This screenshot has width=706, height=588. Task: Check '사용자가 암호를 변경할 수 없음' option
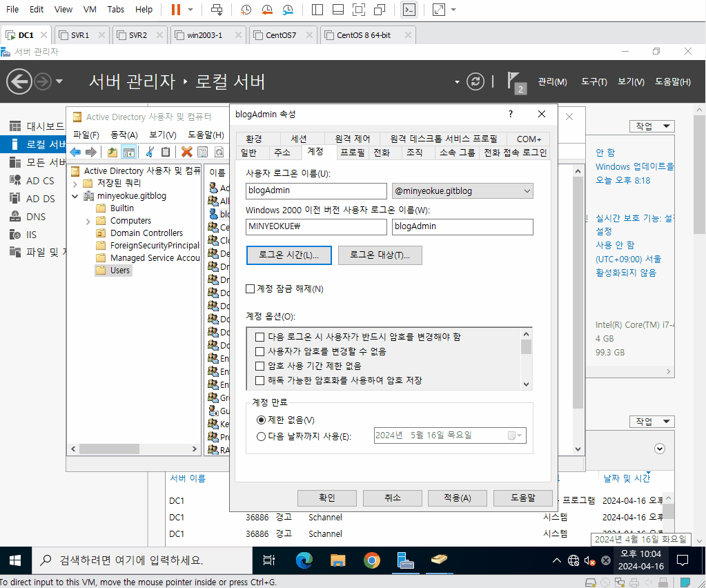click(259, 352)
